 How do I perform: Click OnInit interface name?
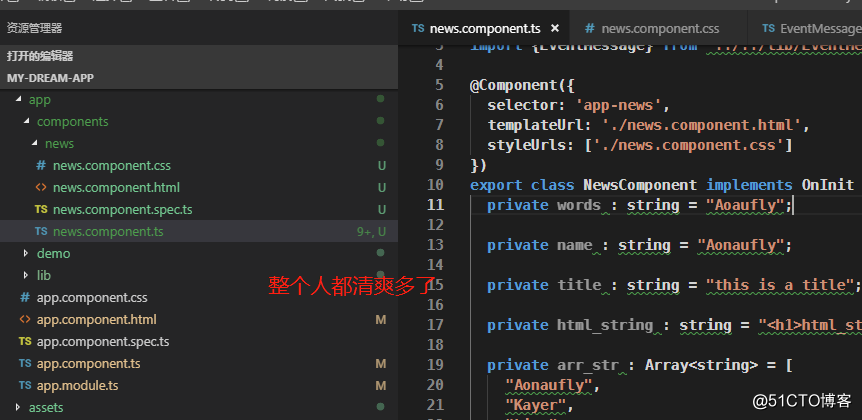(x=827, y=185)
